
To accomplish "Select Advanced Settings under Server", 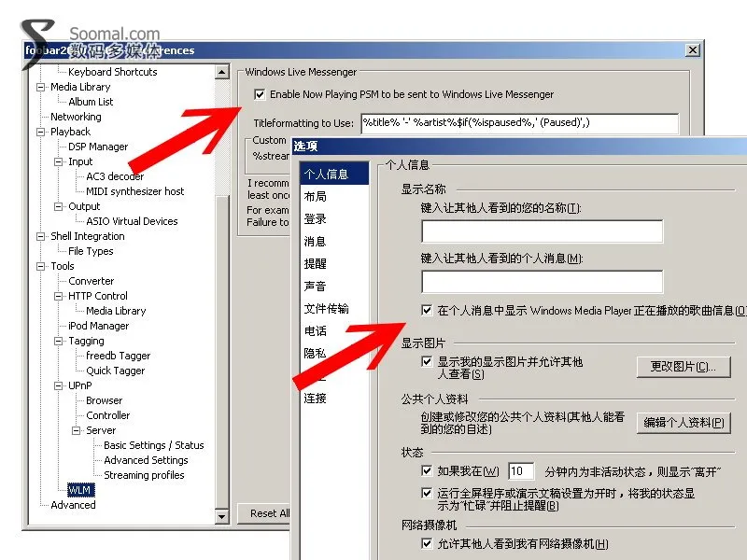I will 146,460.
